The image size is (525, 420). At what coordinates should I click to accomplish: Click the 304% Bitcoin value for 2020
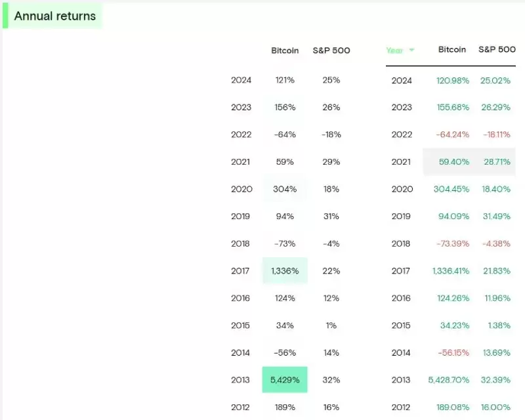(284, 189)
